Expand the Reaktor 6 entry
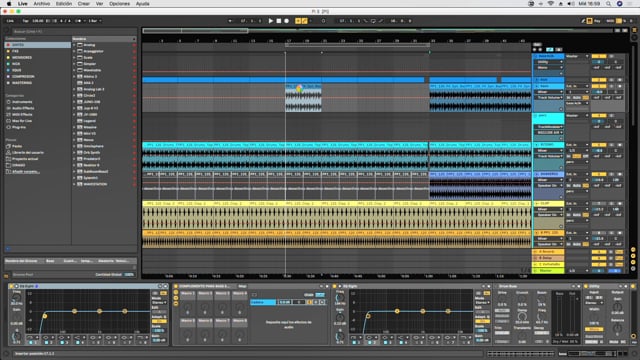This screenshot has height=360, width=640. (74, 165)
